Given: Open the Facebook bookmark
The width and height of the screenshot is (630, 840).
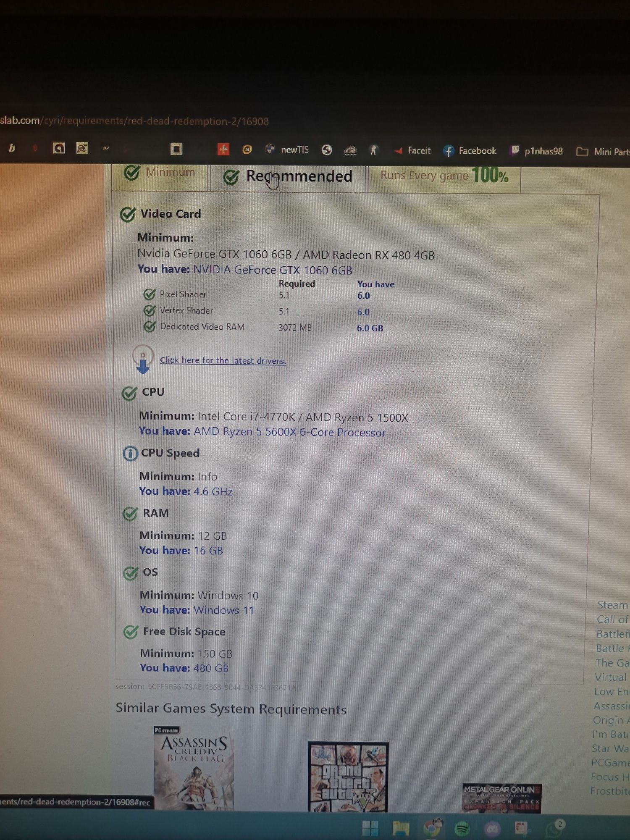Looking at the screenshot, I should point(470,151).
